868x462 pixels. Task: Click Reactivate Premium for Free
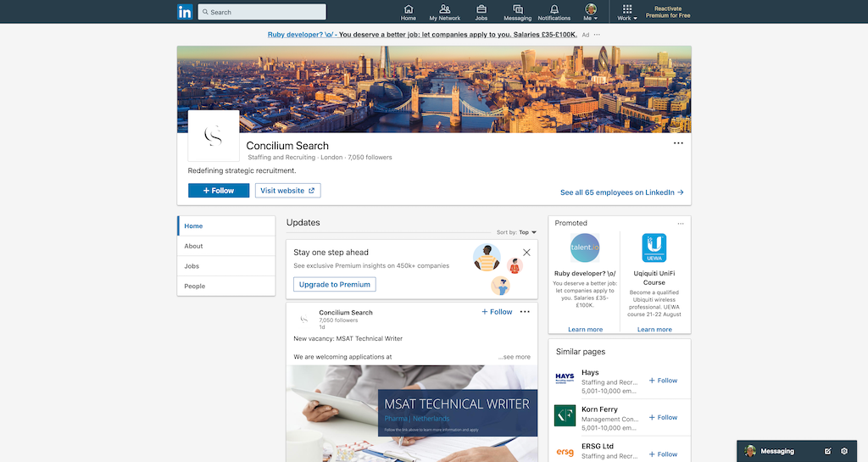668,12
